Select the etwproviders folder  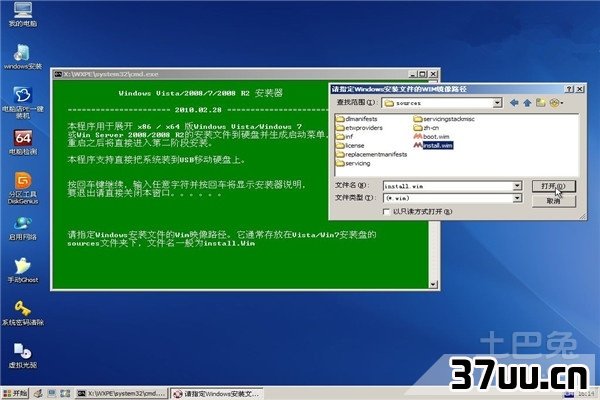(359, 127)
